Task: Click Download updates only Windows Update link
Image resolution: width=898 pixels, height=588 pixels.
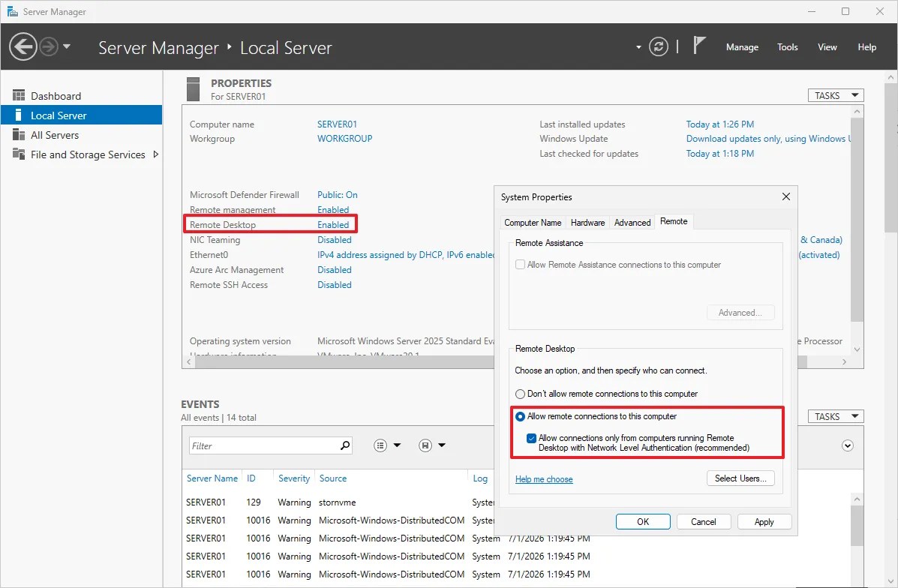Action: coord(768,139)
